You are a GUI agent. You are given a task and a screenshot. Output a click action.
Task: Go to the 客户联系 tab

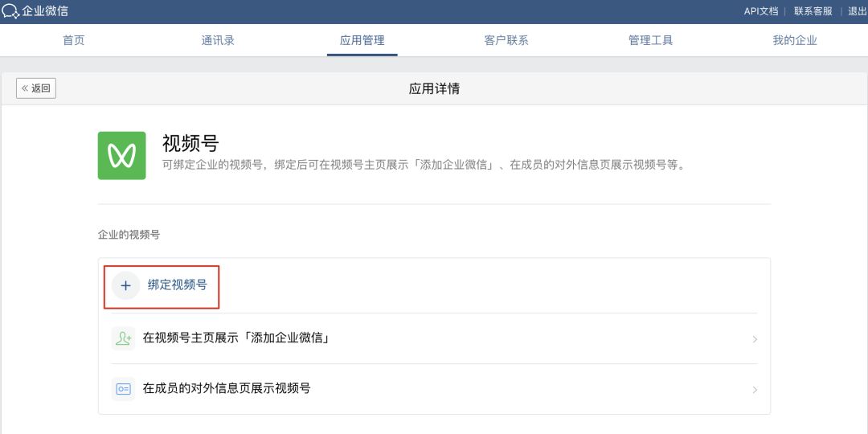(506, 40)
